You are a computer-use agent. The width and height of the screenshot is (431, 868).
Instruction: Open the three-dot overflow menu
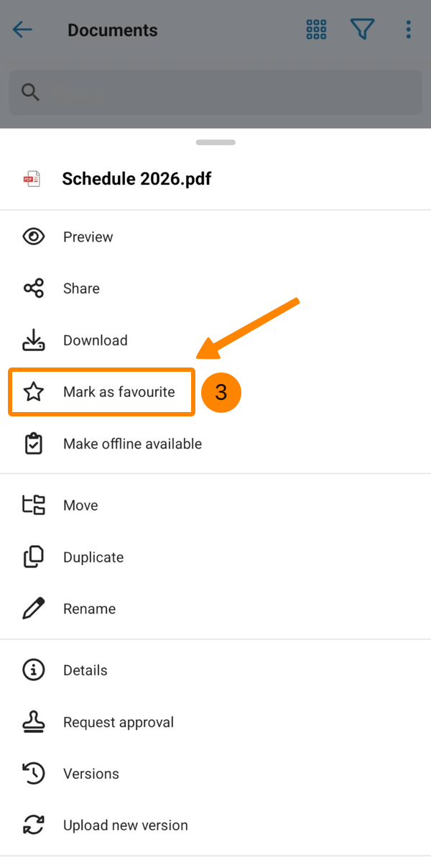coord(408,29)
